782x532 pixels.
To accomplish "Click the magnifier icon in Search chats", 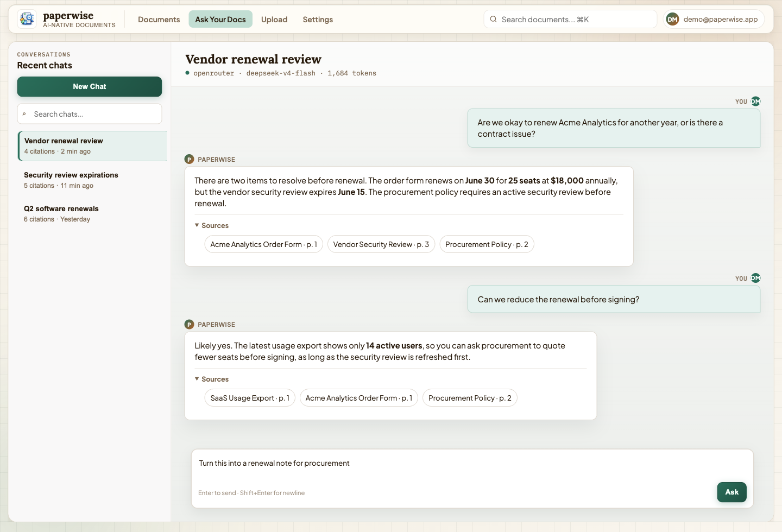I will [x=24, y=114].
